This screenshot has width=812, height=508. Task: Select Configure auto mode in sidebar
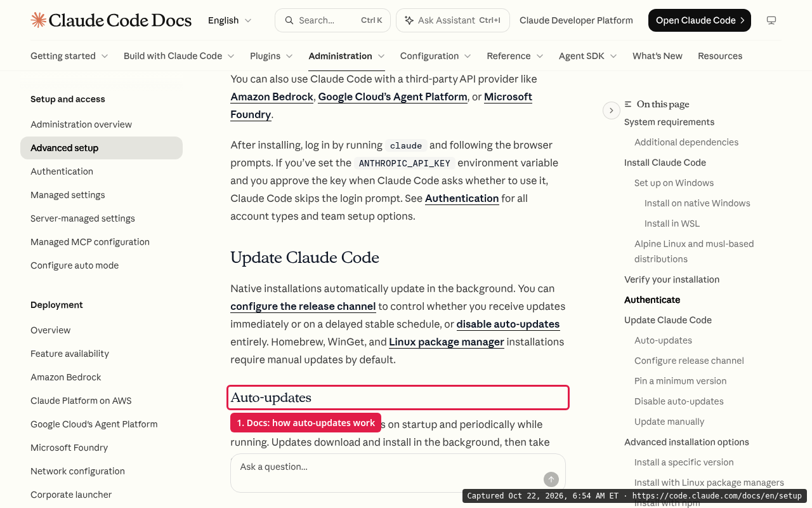(74, 265)
